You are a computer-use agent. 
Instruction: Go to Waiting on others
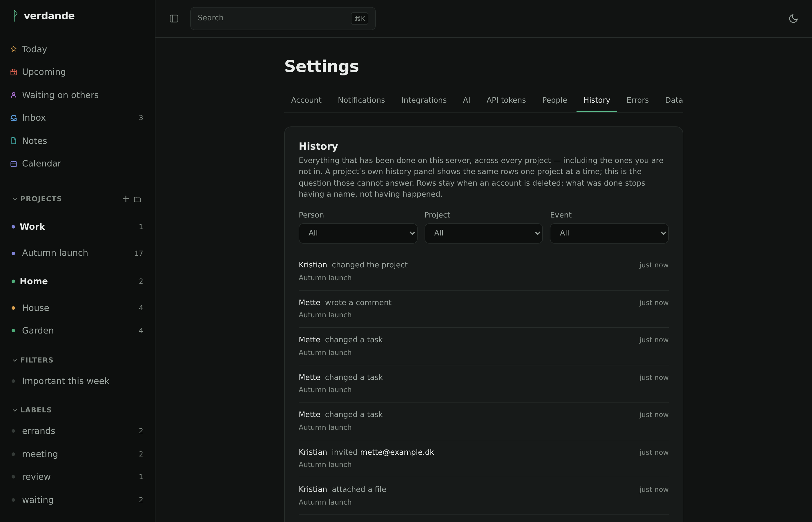pos(77,95)
